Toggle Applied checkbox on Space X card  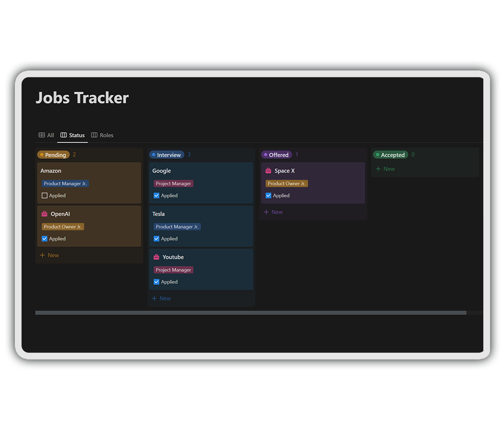(268, 195)
